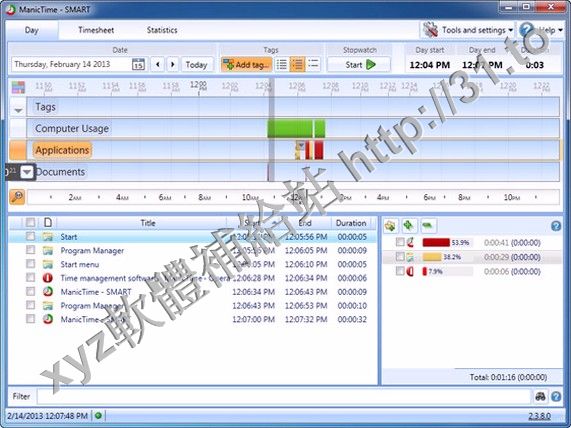Click the red Applications activity block
The width and height of the screenshot is (571, 428).
319,150
